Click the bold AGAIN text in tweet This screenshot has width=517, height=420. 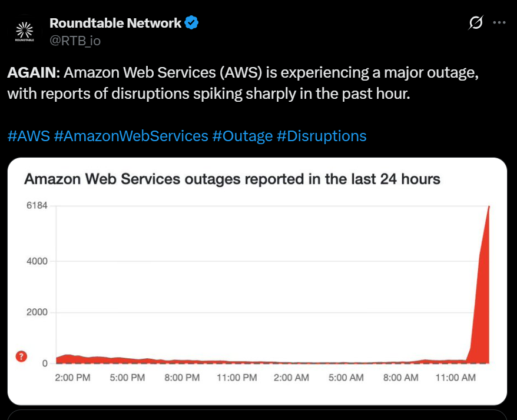coord(33,74)
